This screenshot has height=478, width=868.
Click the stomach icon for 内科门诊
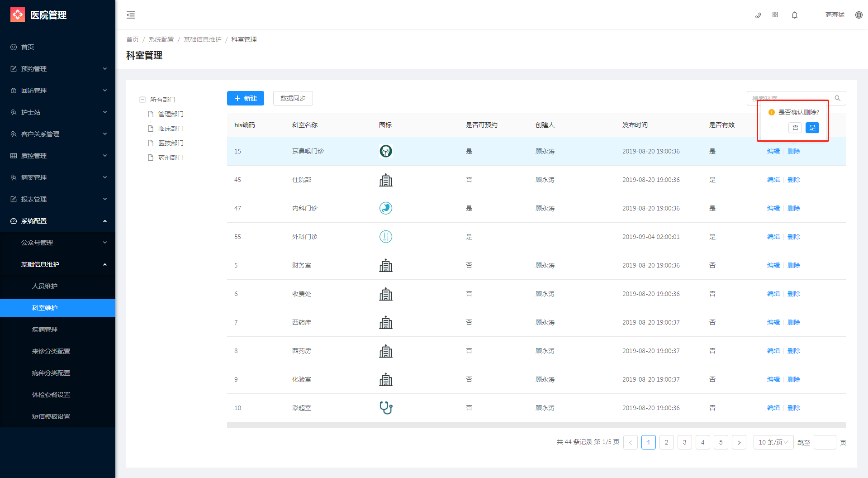(x=386, y=208)
